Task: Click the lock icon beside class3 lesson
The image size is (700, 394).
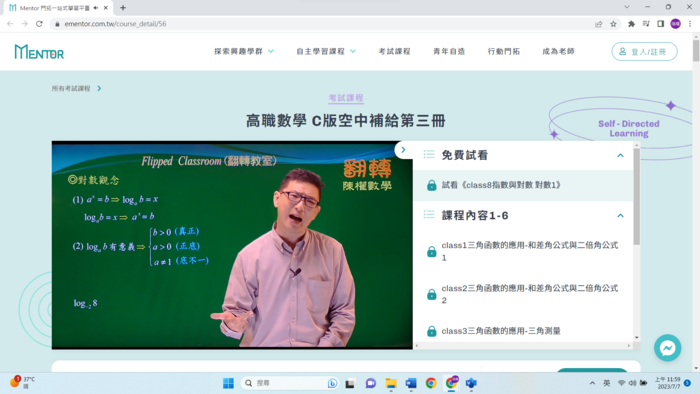Action: click(431, 331)
